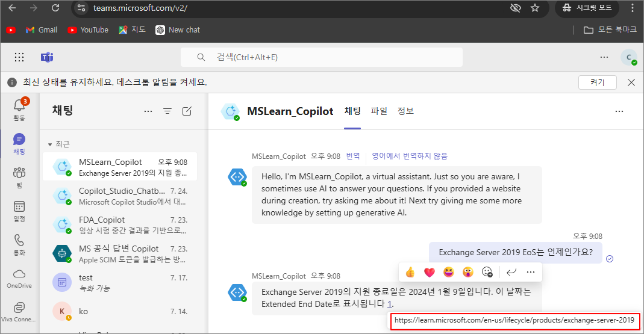Open the profile avatar menu
Image resolution: width=644 pixels, height=334 pixels.
tap(629, 57)
